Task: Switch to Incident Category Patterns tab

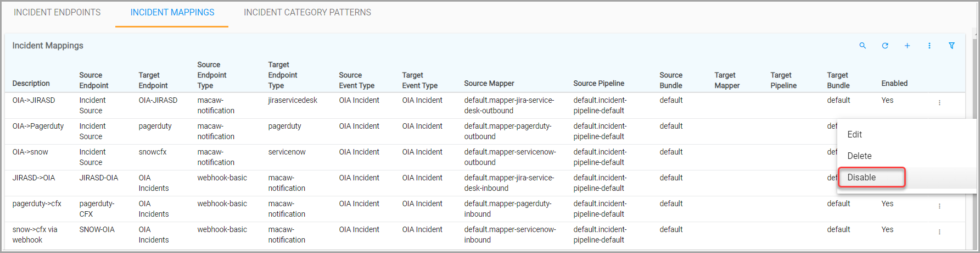Action: (307, 12)
